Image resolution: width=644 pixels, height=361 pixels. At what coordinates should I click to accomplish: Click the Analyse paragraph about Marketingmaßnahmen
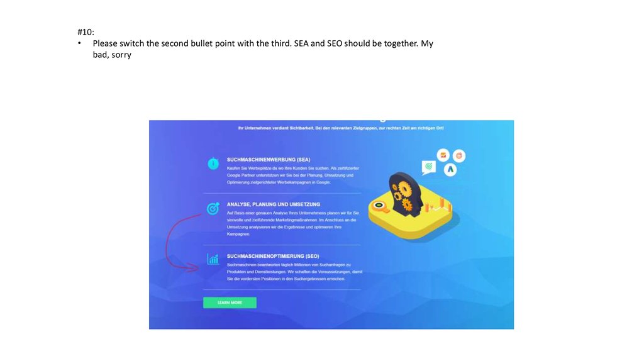coord(293,223)
